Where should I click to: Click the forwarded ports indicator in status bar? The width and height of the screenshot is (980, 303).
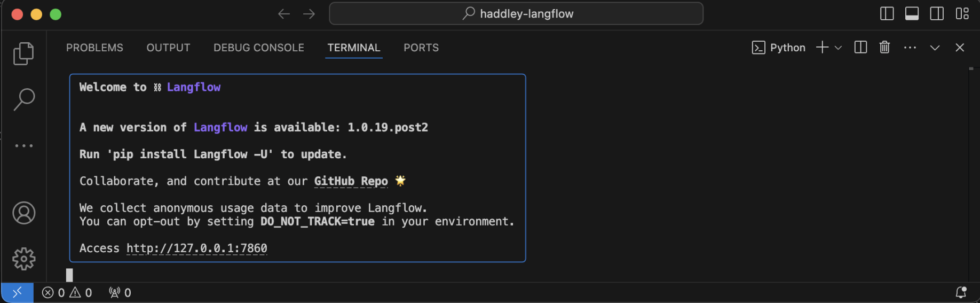click(120, 292)
